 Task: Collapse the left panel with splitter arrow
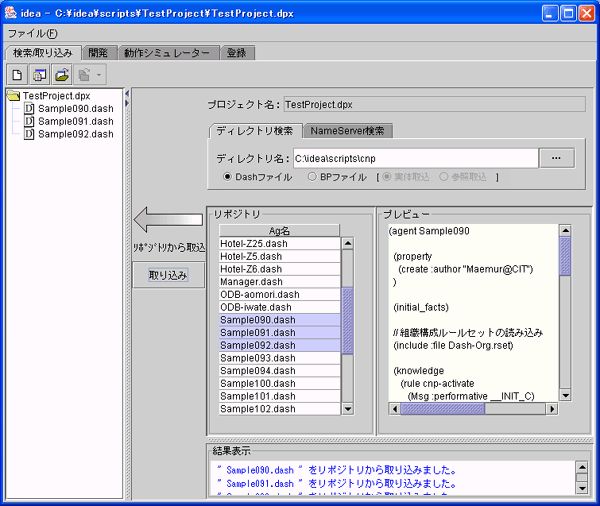click(x=127, y=92)
